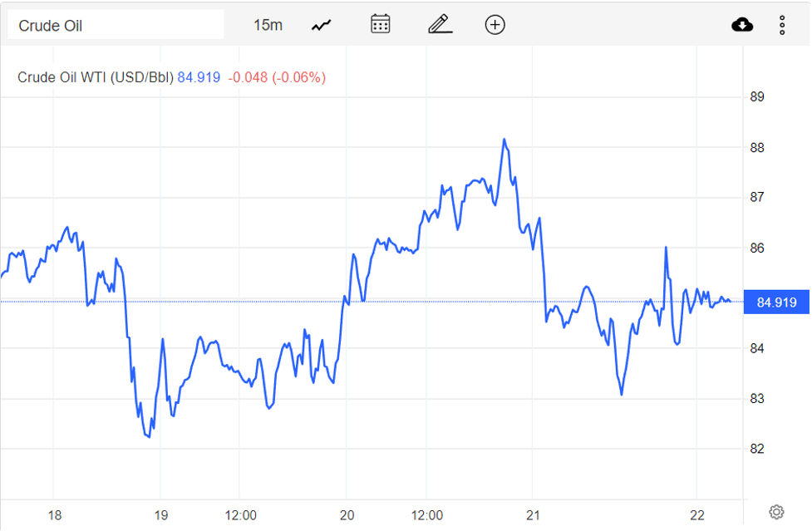Viewport: 812px width, 531px height.
Task: Click the cloud download icon
Action: [x=742, y=25]
